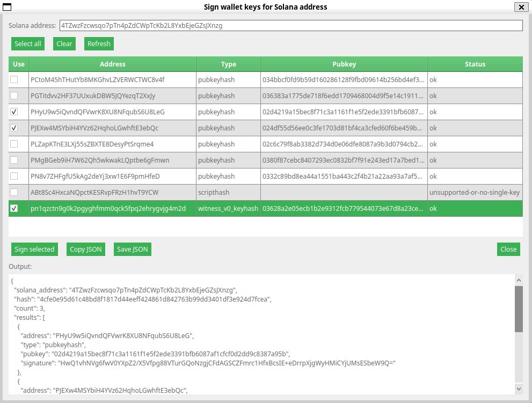Check the box for PN8v7ZHFgfU5kAg2deYj3xw1E6F9pmHfeD
The height and width of the screenshot is (403, 532).
14,176
